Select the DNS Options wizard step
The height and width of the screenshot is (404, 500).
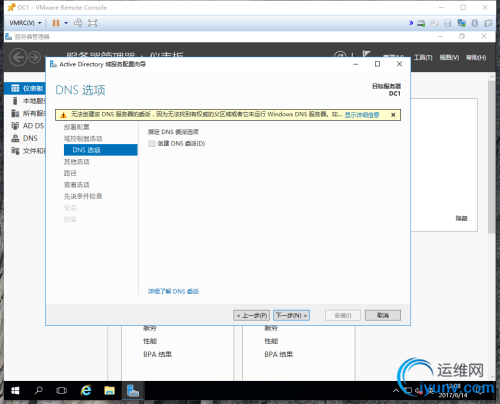click(x=100, y=150)
